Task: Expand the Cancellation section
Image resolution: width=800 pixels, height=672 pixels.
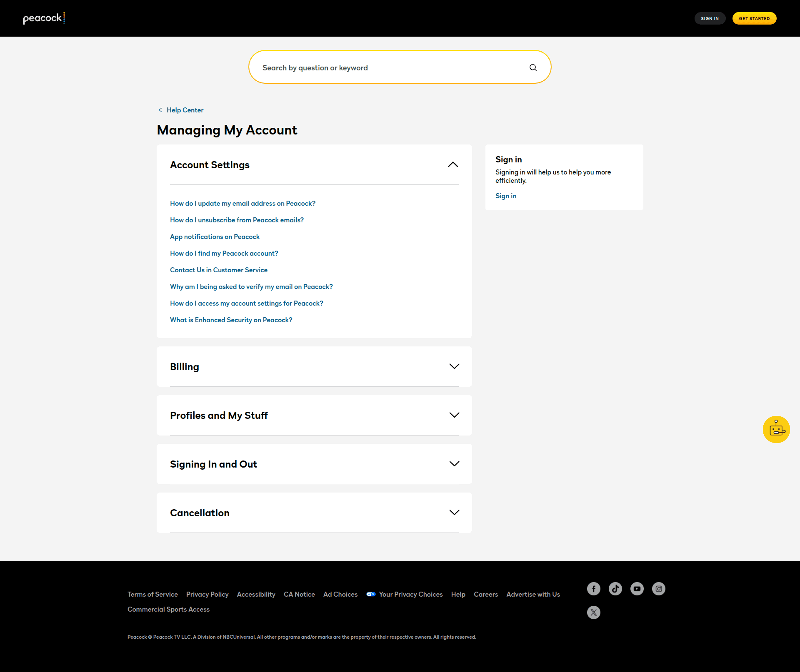Action: [454, 513]
